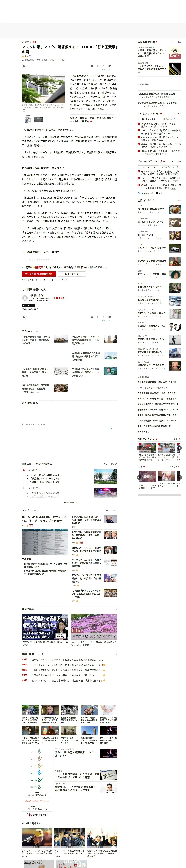
Task: Open the くせ毛と直毛の違い serial article
Action: [x=152, y=53]
